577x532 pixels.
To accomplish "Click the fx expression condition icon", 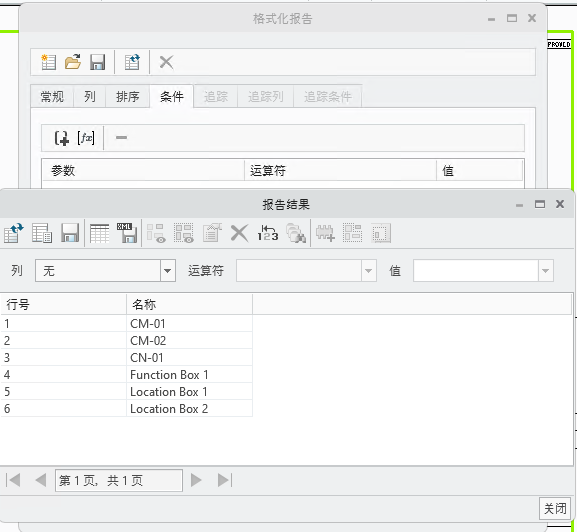I will (86, 138).
